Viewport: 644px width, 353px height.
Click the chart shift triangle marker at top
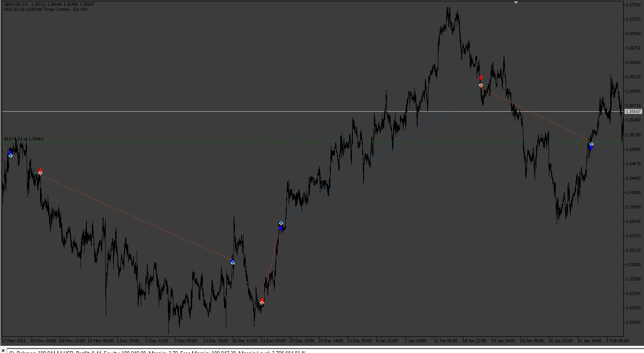click(516, 2)
